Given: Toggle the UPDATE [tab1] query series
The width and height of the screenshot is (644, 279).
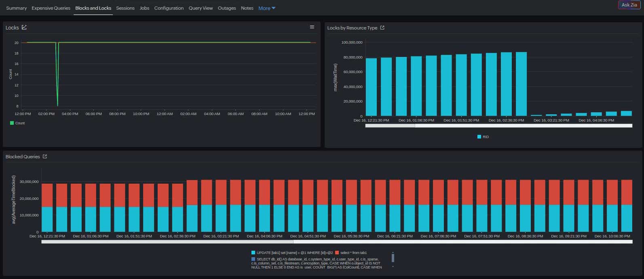Looking at the screenshot, I should pos(291,253).
